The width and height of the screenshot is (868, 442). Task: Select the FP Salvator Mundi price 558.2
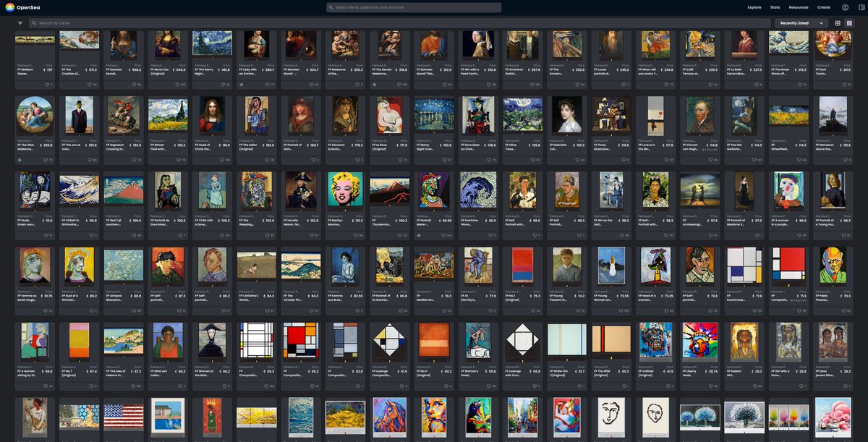coord(136,70)
